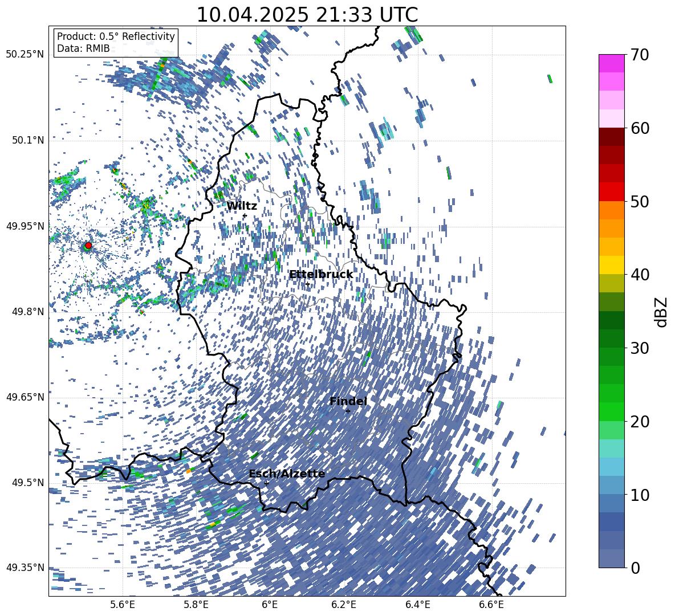Click the Wiltz city label
675x616 pixels.
(x=242, y=206)
